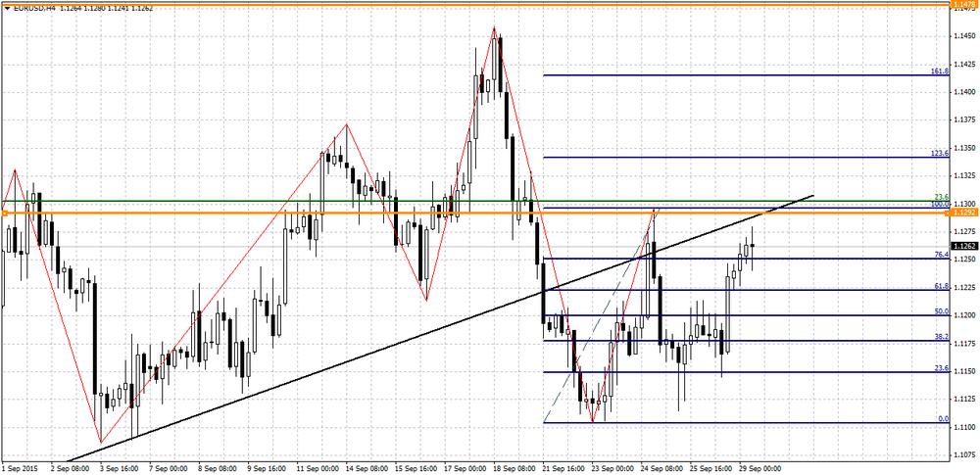Click the 1.1375 price axis label
Viewport: 980px width, 475px height.
tap(963, 120)
